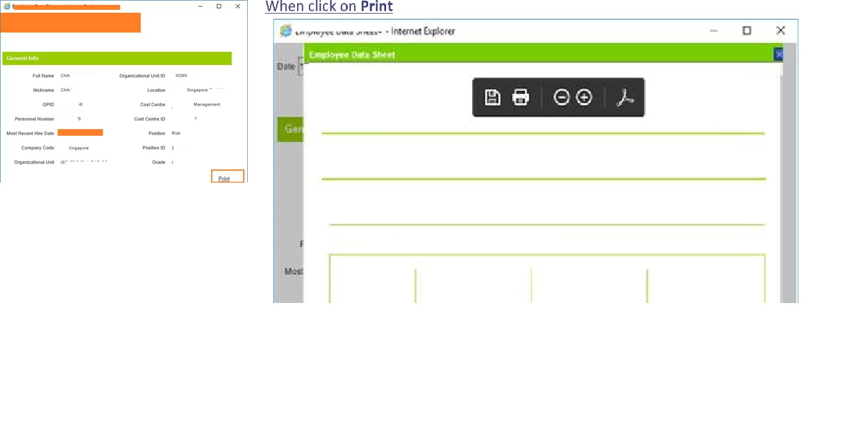Click the Internet Explorer icon in the left window title bar
Screen dimensions: 868x432
click(7, 6)
